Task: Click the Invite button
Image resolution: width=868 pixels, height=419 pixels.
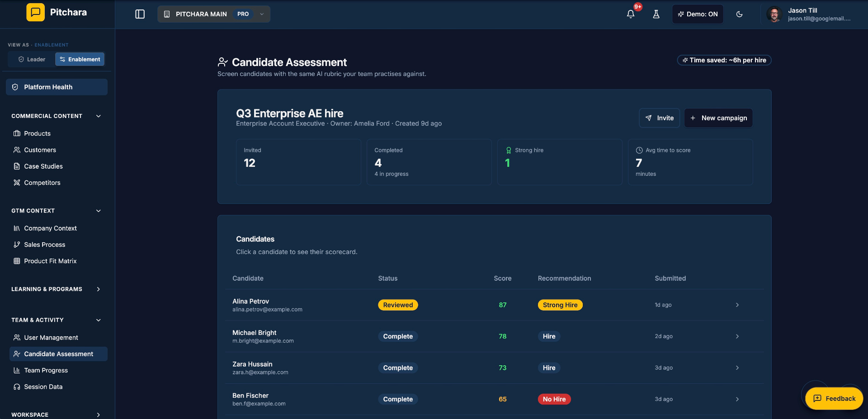Action: coord(659,118)
